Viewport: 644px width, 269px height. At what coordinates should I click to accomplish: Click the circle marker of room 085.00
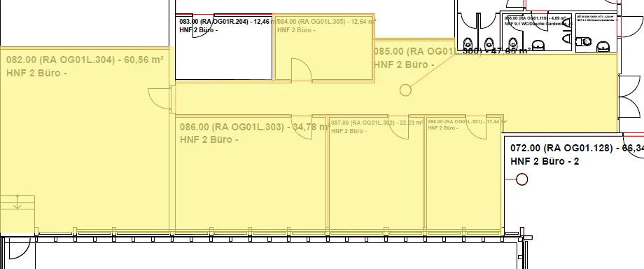coord(405,90)
